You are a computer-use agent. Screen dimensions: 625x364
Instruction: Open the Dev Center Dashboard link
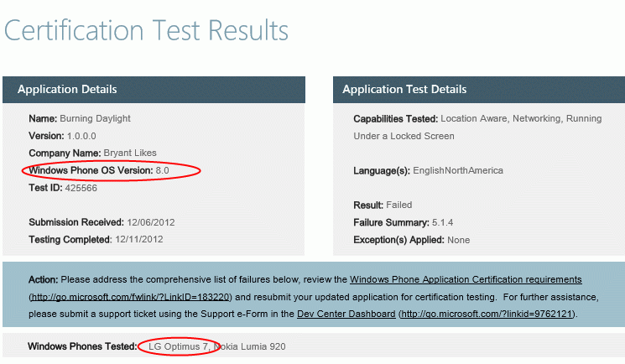[346, 315]
